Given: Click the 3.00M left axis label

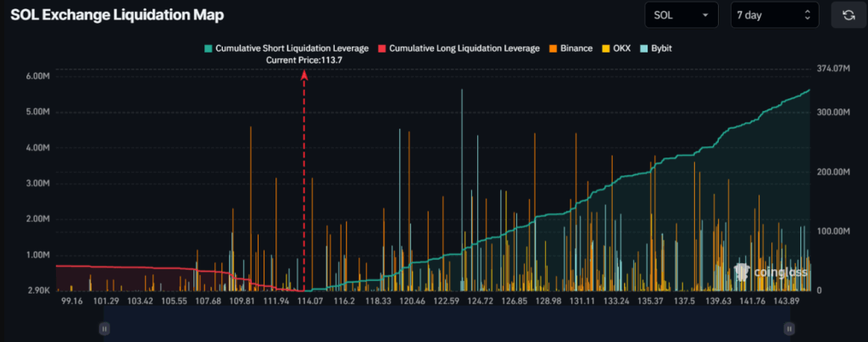Looking at the screenshot, I should coord(37,184).
